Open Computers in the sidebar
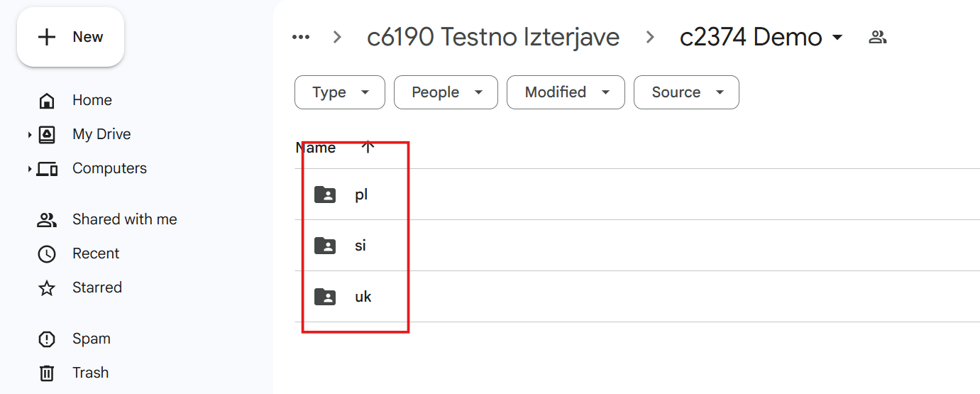Screen dimensions: 980x394 click(109, 168)
